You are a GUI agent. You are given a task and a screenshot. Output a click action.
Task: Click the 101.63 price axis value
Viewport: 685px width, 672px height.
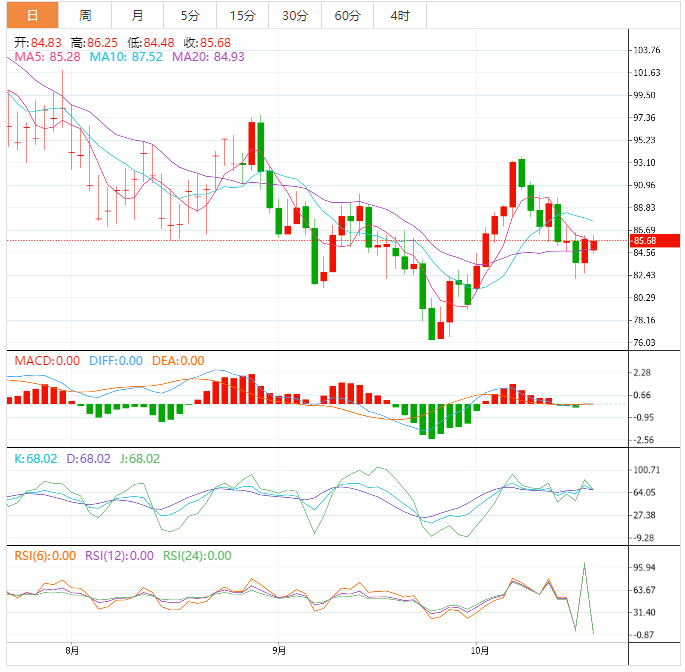point(647,73)
